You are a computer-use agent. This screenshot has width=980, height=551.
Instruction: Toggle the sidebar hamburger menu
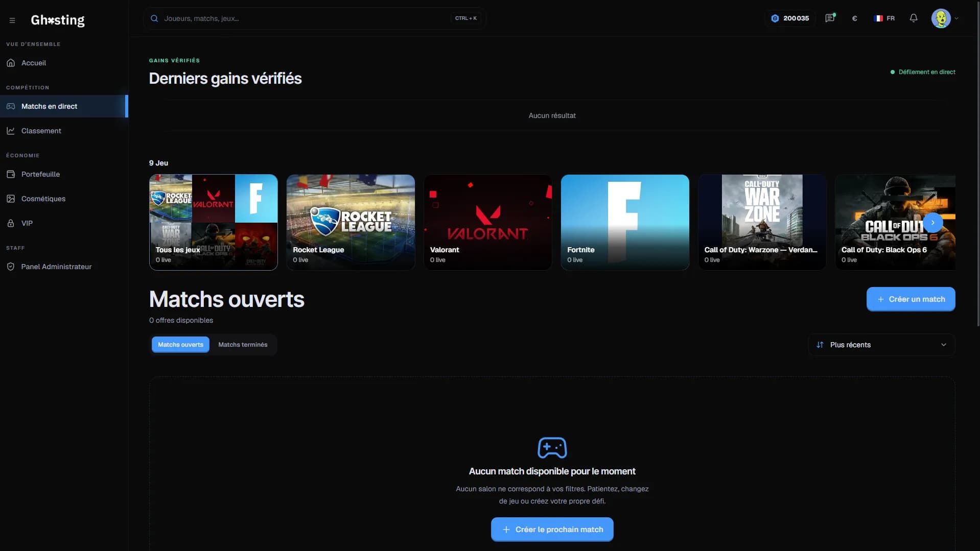(12, 20)
